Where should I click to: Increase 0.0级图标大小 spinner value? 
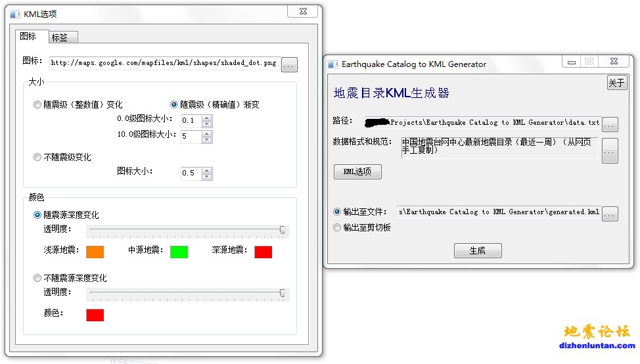206,118
